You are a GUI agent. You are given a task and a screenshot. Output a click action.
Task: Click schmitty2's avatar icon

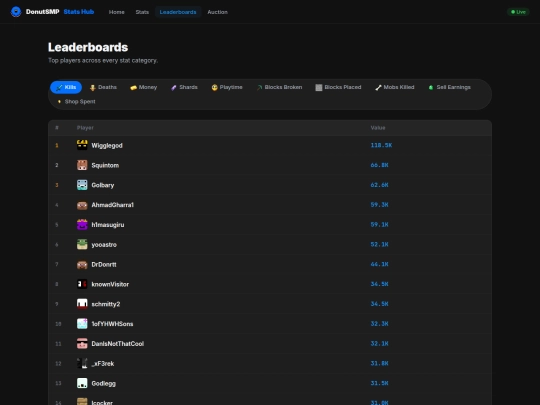point(82,304)
